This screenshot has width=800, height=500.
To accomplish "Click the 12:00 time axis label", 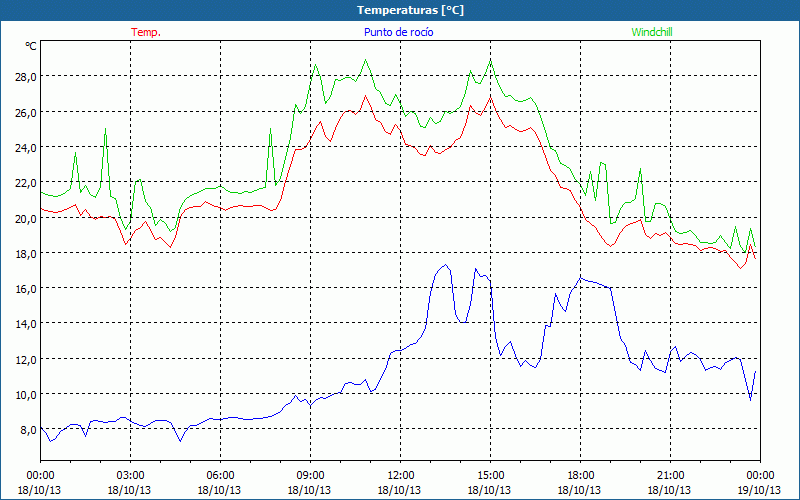I will [x=401, y=475].
